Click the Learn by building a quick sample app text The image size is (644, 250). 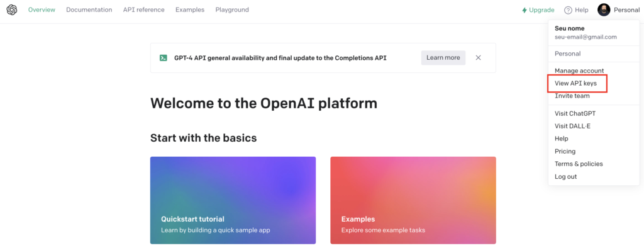216,230
